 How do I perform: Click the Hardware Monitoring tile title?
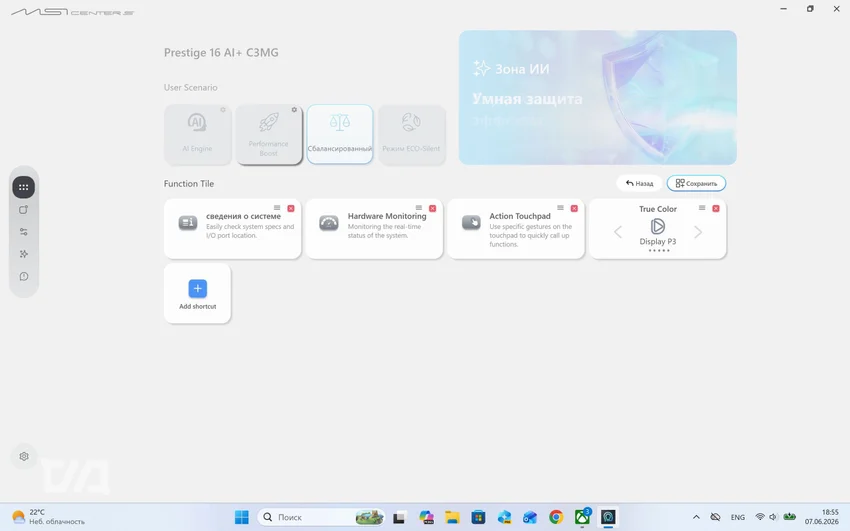click(x=387, y=216)
